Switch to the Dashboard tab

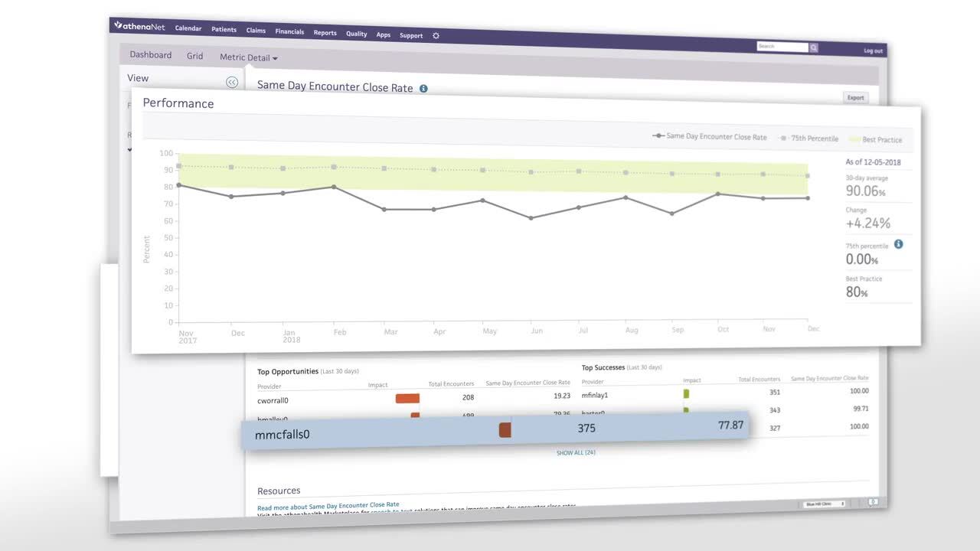pyautogui.click(x=151, y=55)
